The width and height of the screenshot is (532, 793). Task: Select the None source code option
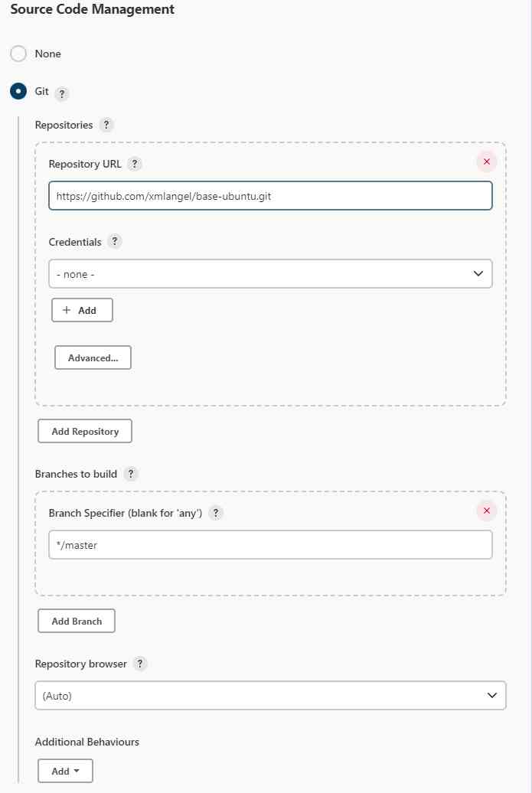click(x=18, y=54)
